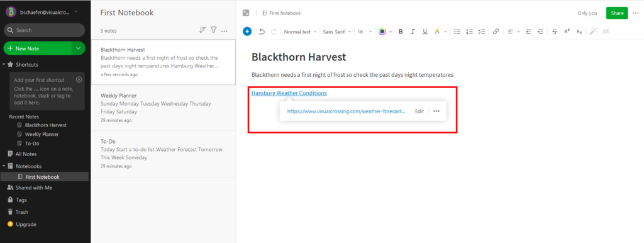Open the note filter icon
This screenshot has width=644, height=243.
point(214,30)
